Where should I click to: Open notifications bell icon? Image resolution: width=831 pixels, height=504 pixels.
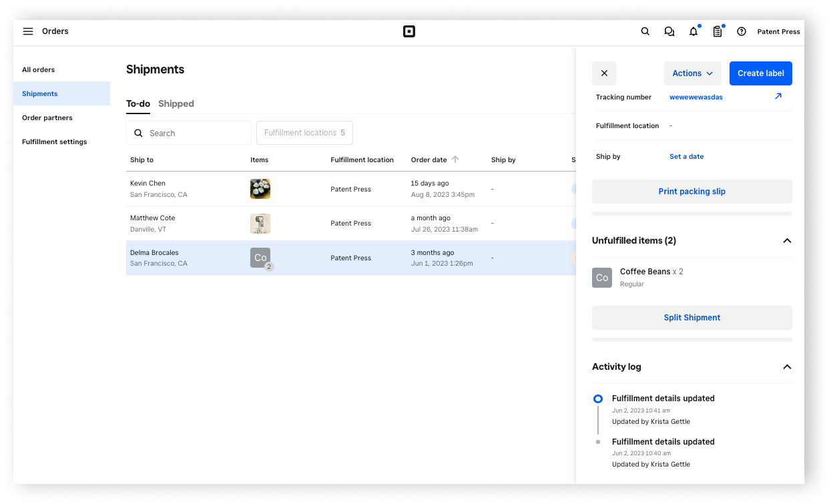694,31
